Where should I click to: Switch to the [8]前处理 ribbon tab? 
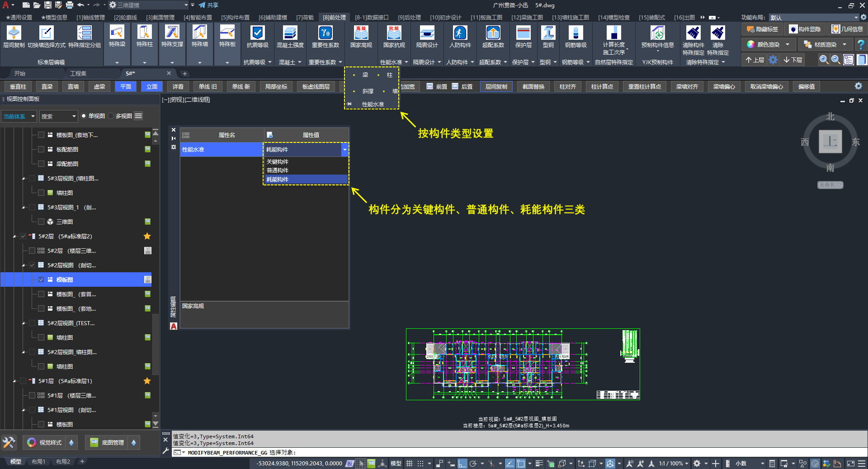[x=335, y=18]
